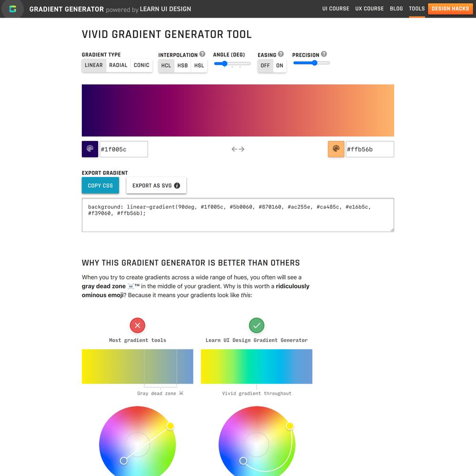The width and height of the screenshot is (476, 476).
Task: Click the Gradient Generator logo icon
Action: coord(12,9)
